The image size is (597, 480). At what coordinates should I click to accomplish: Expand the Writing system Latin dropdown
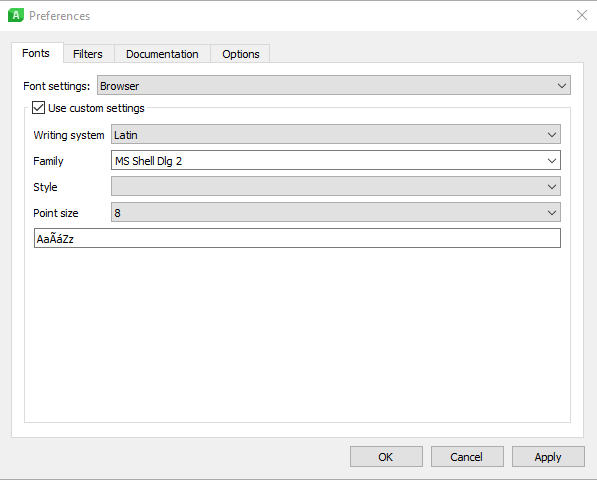[336, 134]
